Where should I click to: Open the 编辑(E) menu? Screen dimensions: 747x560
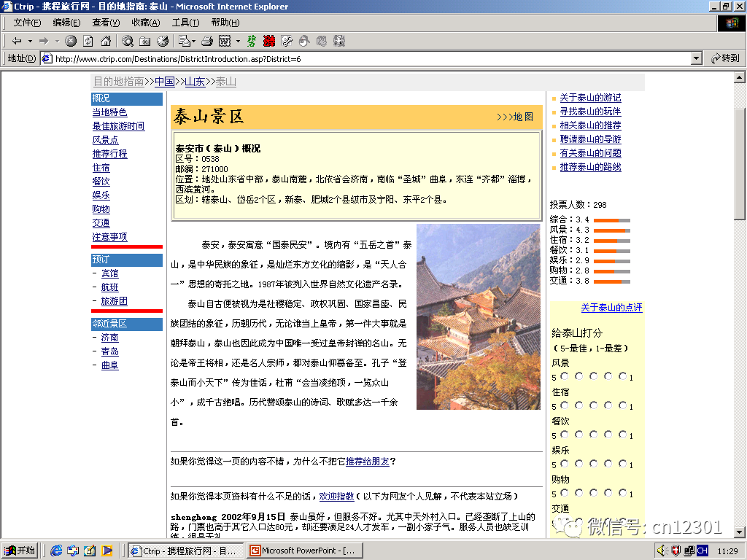[66, 23]
